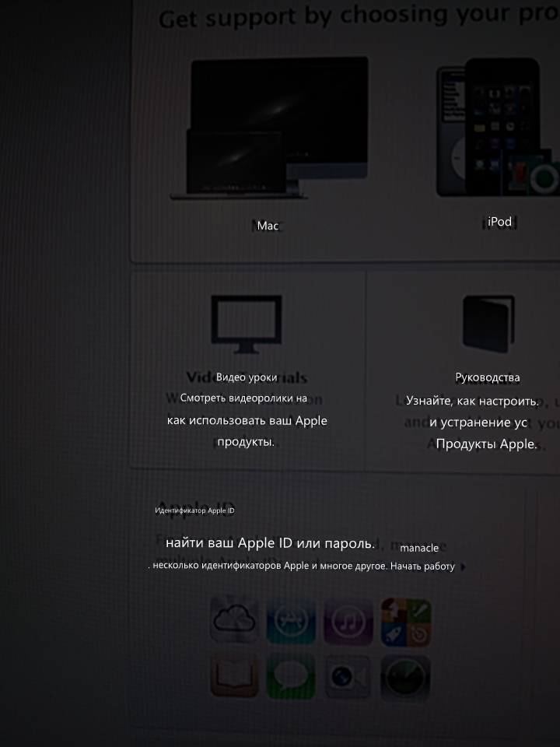560x747 pixels.
Task: Select the iPod label
Action: 499,222
